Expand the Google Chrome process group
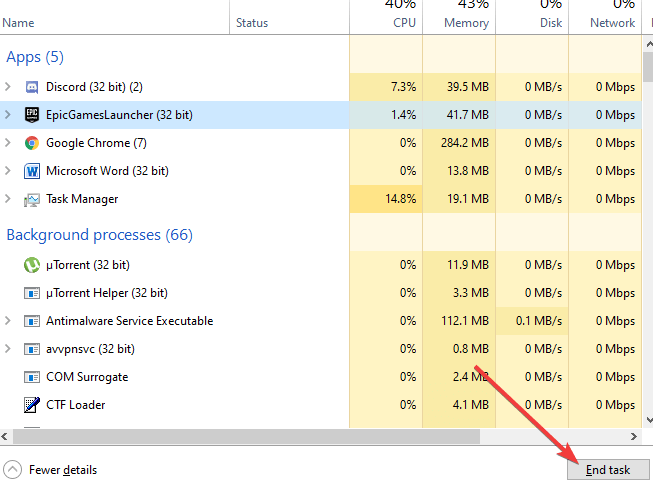Viewport: 653px width, 491px height. click(x=9, y=143)
